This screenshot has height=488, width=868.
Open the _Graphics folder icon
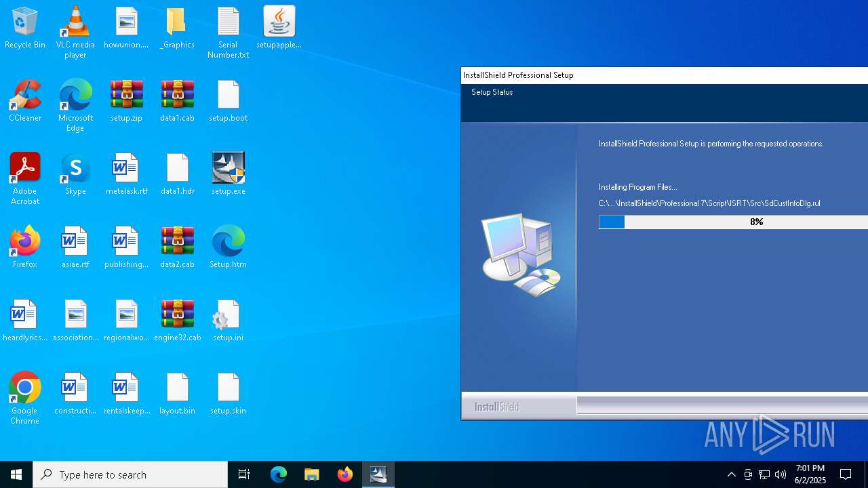(x=177, y=28)
